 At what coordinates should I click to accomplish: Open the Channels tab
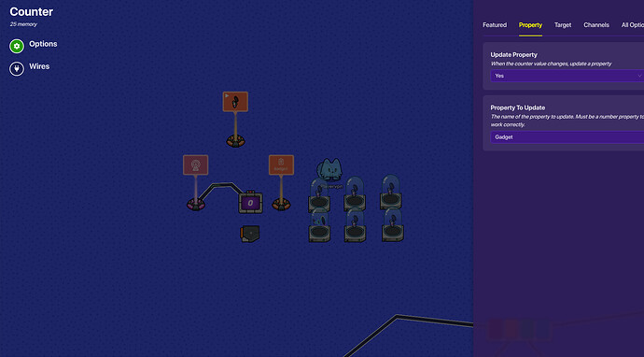[x=596, y=25]
